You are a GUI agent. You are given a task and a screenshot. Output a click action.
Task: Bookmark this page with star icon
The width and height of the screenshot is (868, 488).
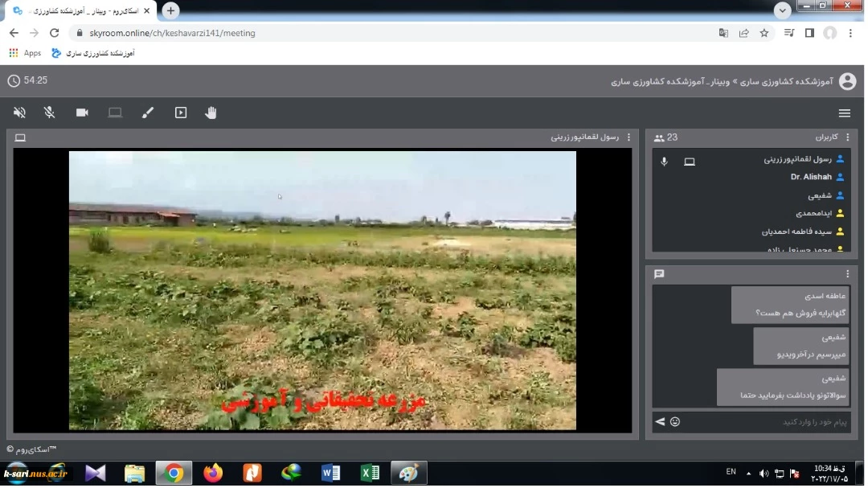pos(764,33)
